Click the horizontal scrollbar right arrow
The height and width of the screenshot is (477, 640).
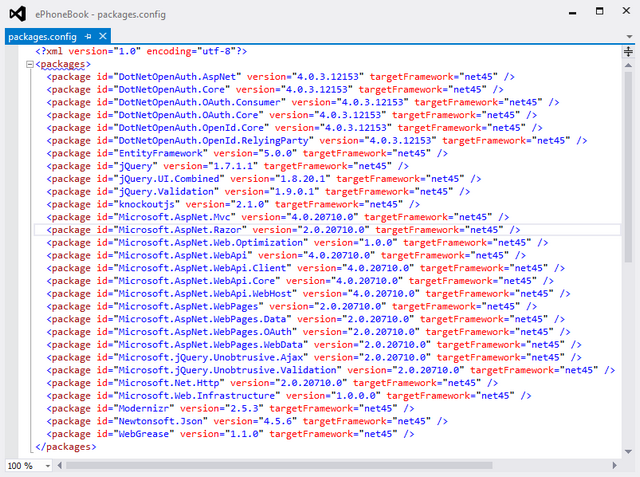pyautogui.click(x=615, y=465)
